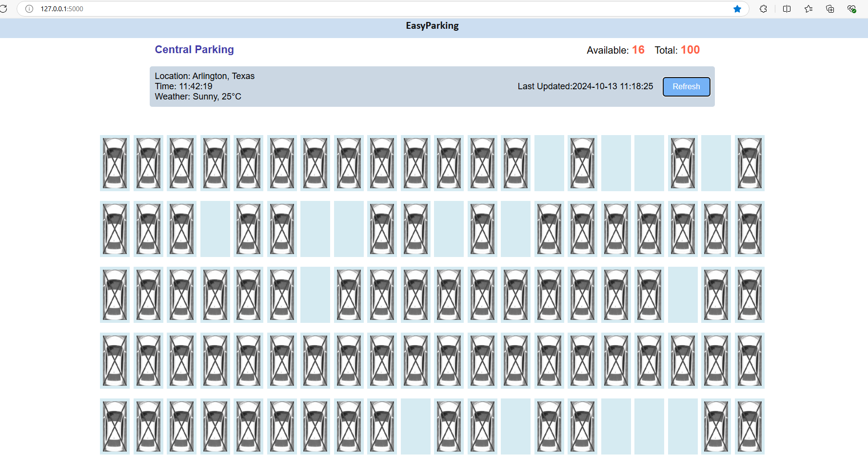The image size is (868, 475).
Task: Click the browser extensions icon
Action: 763,9
